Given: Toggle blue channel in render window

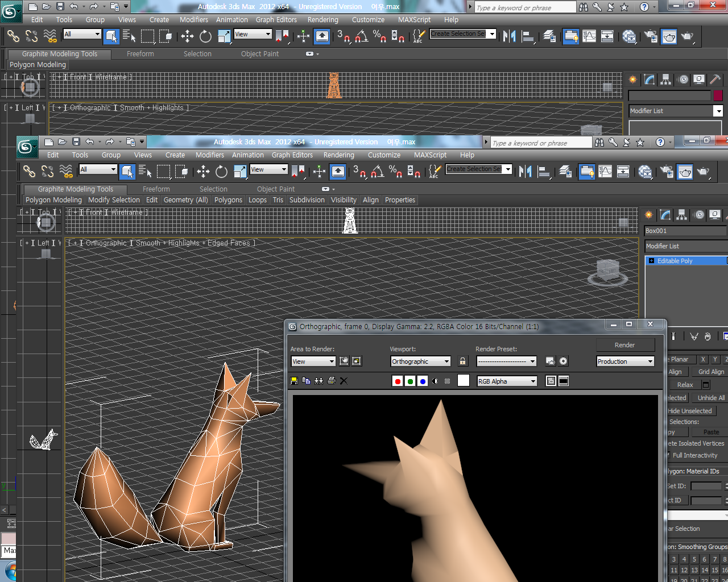Looking at the screenshot, I should [423, 381].
